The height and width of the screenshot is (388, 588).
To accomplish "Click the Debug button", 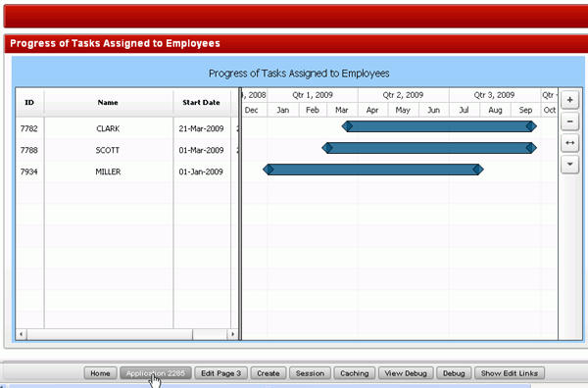I will tap(454, 373).
